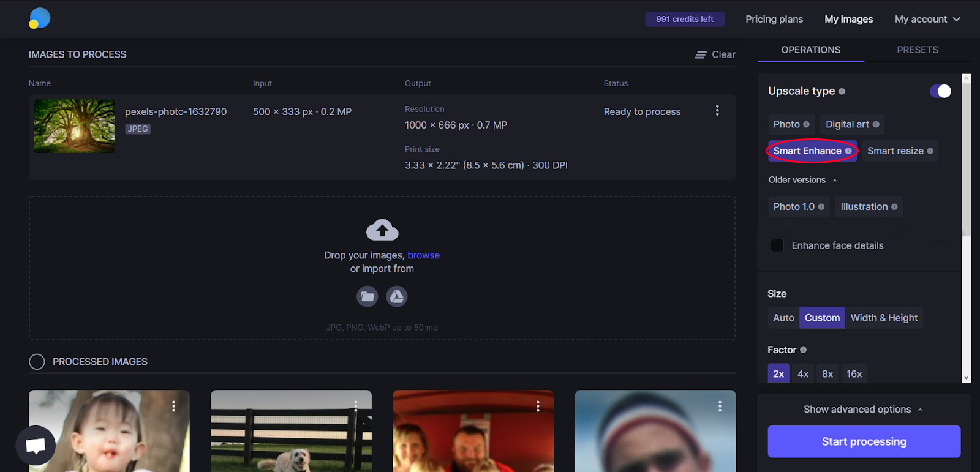Screen dimensions: 980x472
Task: Click the tree image thumbnail in queue
Action: point(75,126)
